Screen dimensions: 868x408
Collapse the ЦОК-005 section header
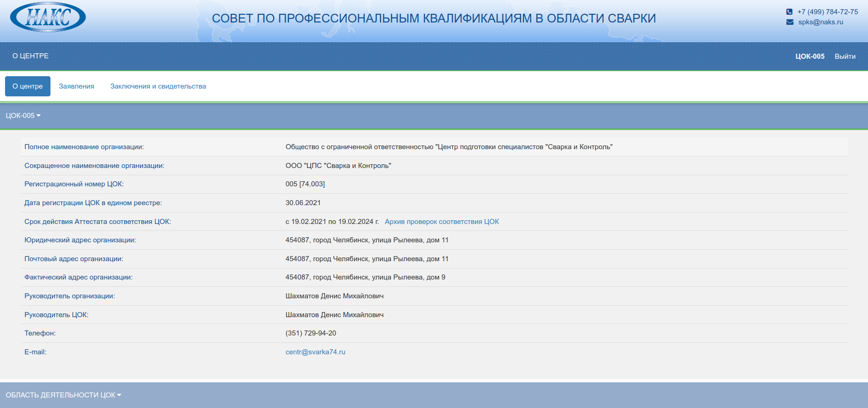coord(23,116)
